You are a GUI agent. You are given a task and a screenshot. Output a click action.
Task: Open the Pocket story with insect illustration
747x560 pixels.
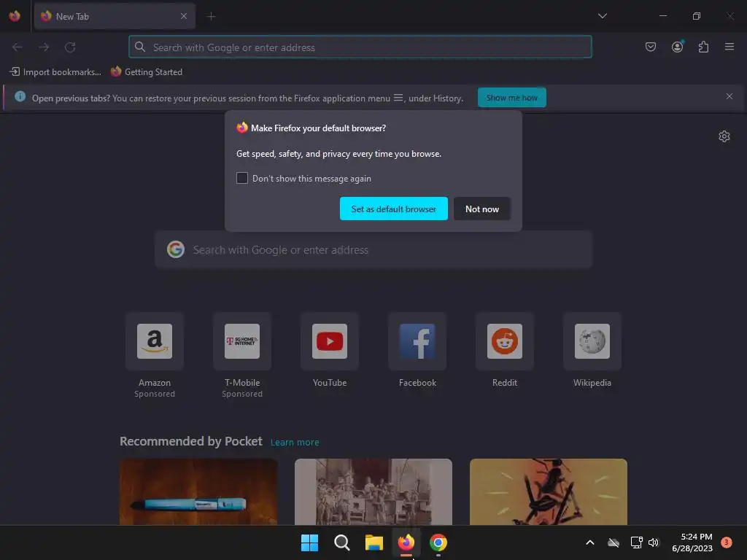point(549,492)
